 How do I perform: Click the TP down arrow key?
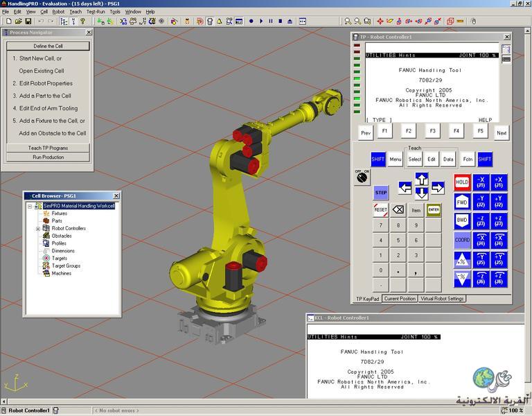[422, 193]
